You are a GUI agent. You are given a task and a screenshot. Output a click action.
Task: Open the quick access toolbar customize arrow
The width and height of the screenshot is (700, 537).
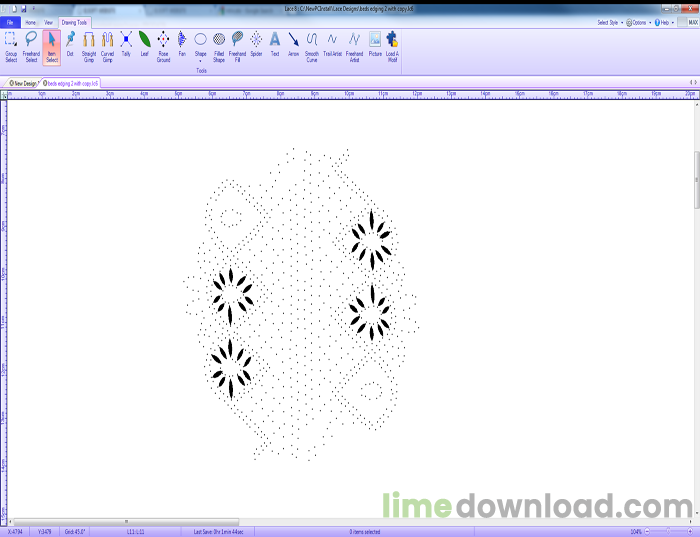click(x=33, y=9)
